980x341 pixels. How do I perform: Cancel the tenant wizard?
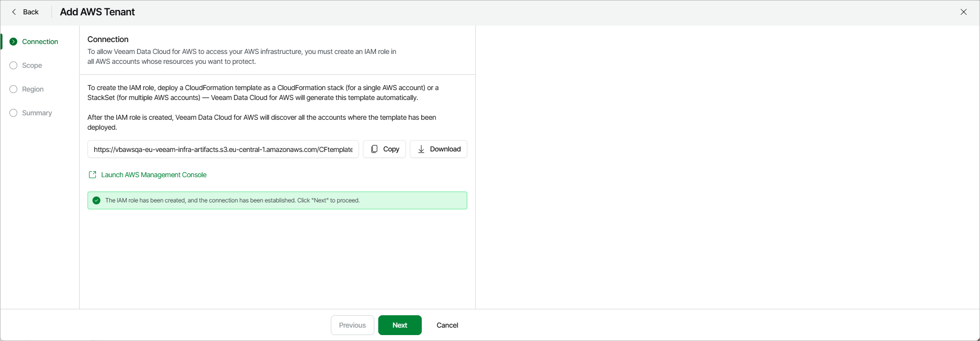447,325
